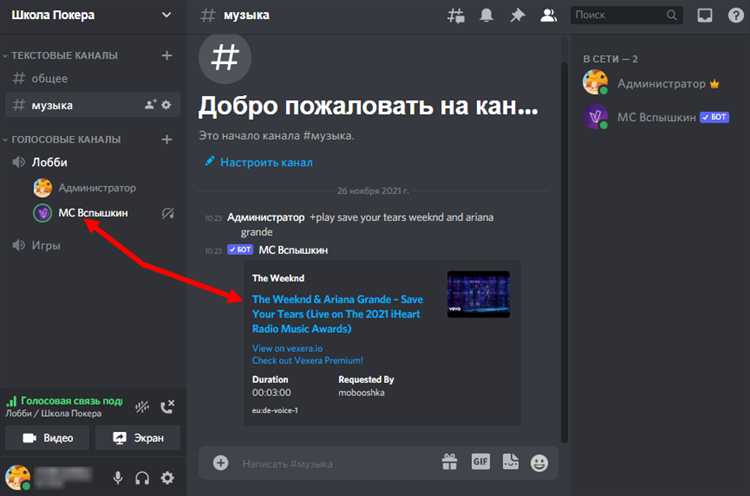This screenshot has height=496, width=750.
Task: Click the Настроить канал link
Action: 259,162
